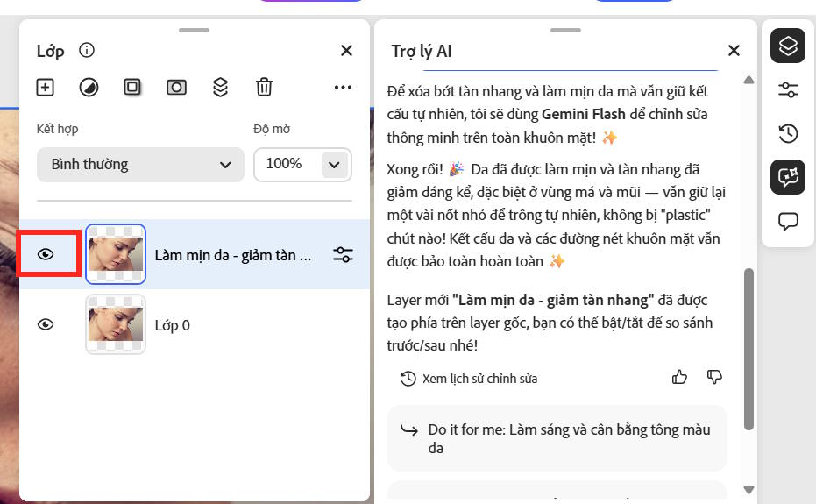Add a layer mask using circle-in-rectangle icon
This screenshot has width=816, height=504.
tap(176, 87)
